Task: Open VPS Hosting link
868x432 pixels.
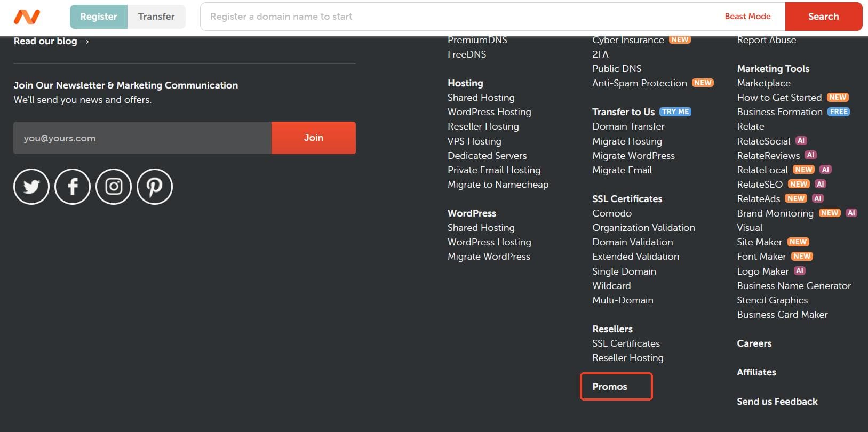Action: coord(474,141)
